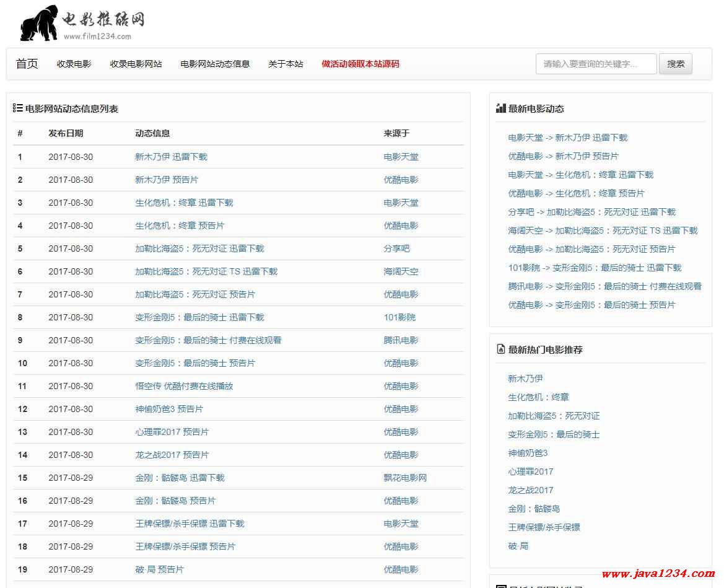The image size is (724, 588).
Task: Select 新木乃伊 in hot movie recommendations
Action: click(525, 379)
